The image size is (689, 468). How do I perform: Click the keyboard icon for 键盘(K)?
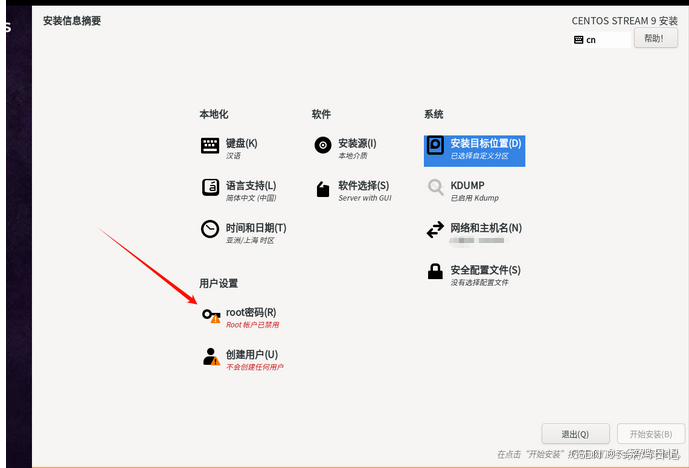(210, 145)
